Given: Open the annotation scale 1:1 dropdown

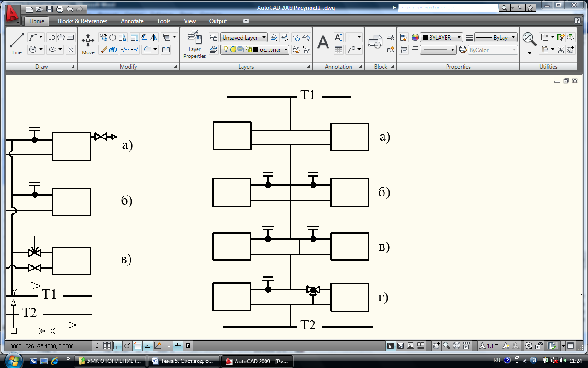Looking at the screenshot, I should (490, 345).
